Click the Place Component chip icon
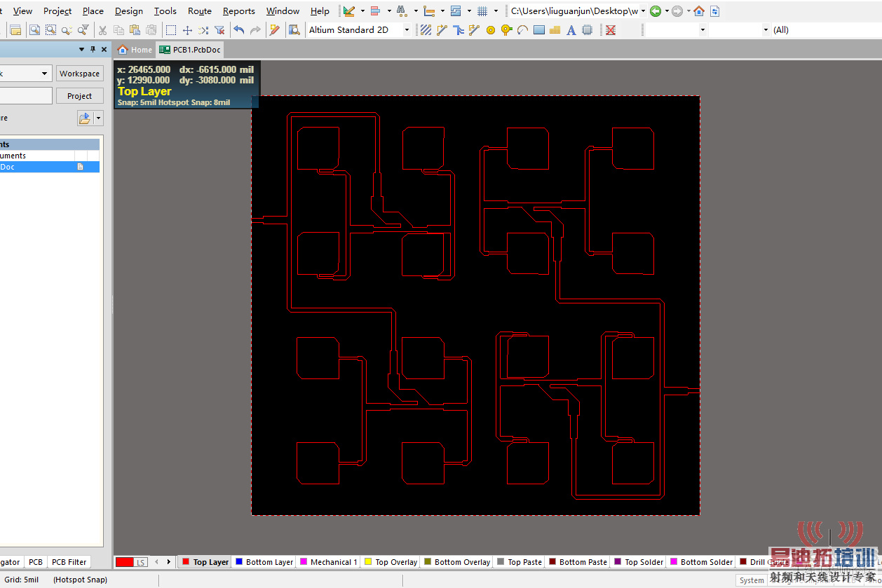 pos(588,30)
